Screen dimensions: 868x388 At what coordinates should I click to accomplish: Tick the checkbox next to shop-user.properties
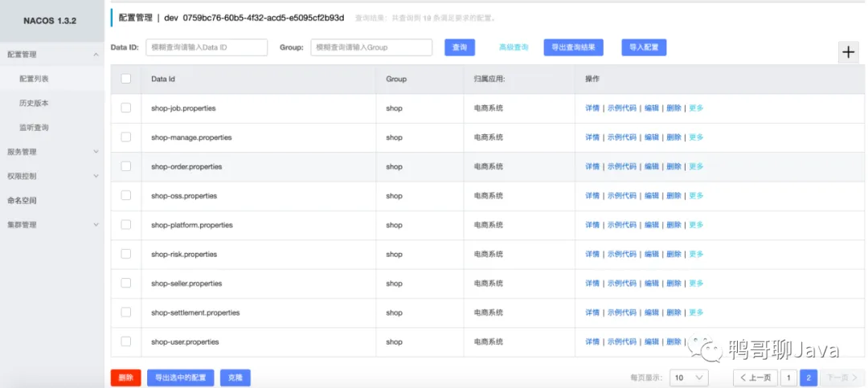[x=125, y=341]
